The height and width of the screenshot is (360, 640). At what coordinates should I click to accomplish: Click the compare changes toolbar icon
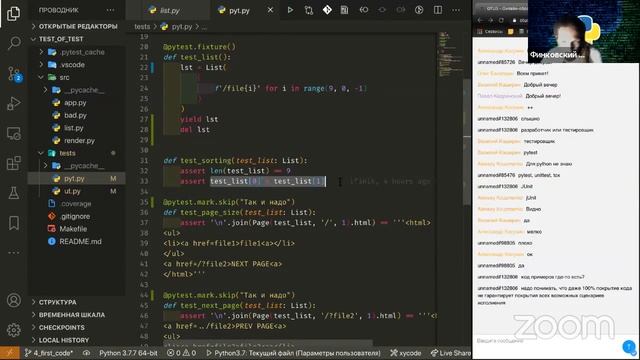(309, 10)
